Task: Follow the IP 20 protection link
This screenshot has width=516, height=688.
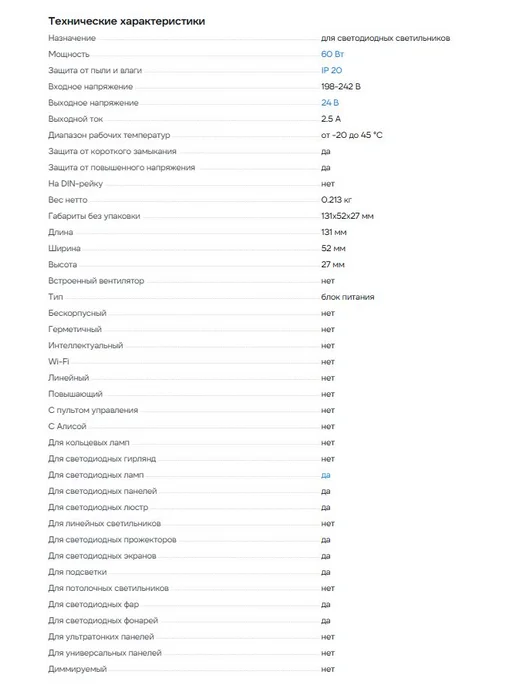Action: tap(331, 70)
